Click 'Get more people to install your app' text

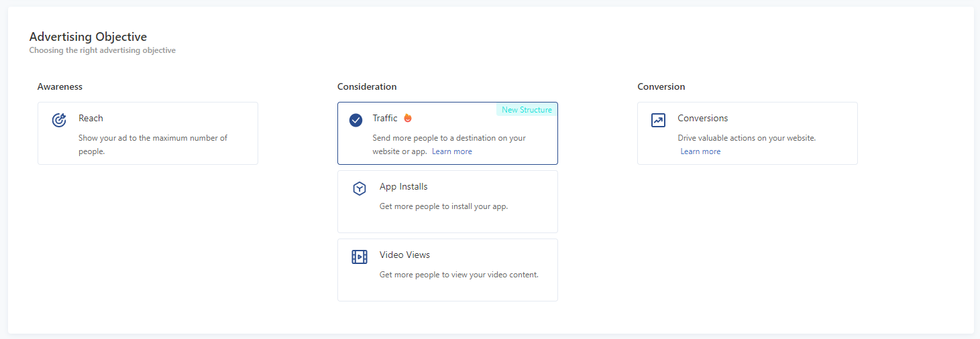[443, 206]
